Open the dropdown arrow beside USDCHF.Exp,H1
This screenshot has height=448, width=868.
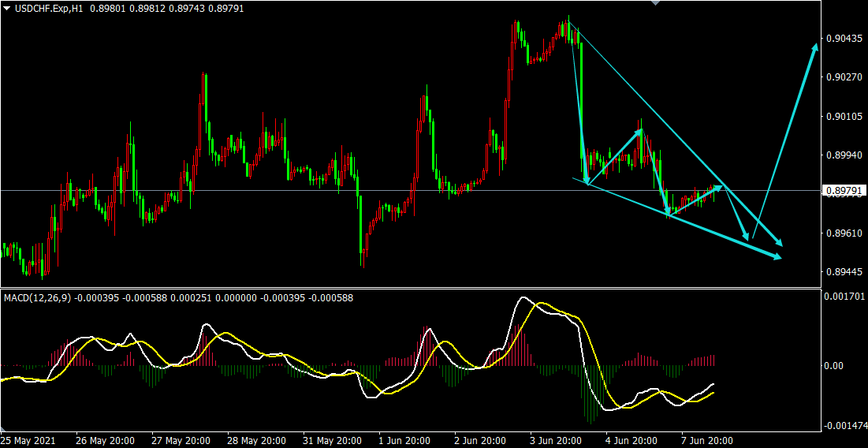(x=8, y=8)
